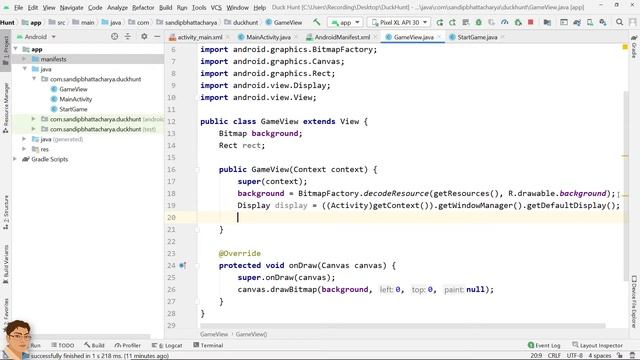Open the app run configuration dropdown

coord(345,22)
